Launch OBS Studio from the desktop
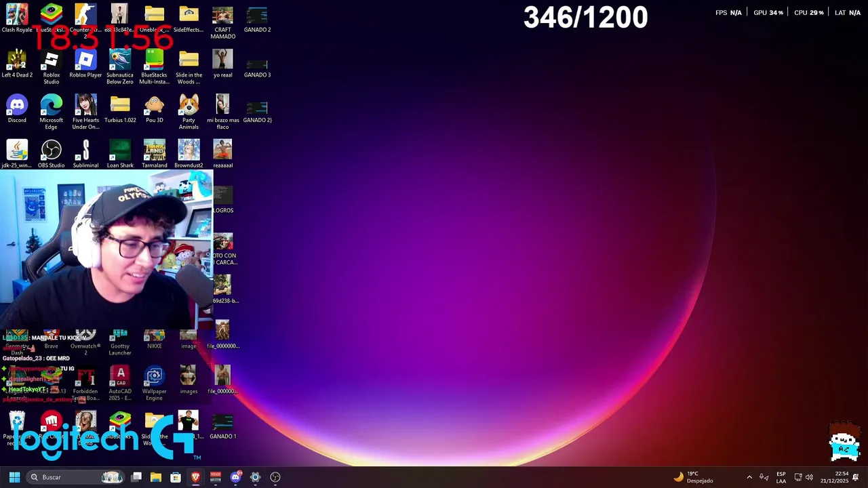This screenshot has height=488, width=868. point(52,154)
